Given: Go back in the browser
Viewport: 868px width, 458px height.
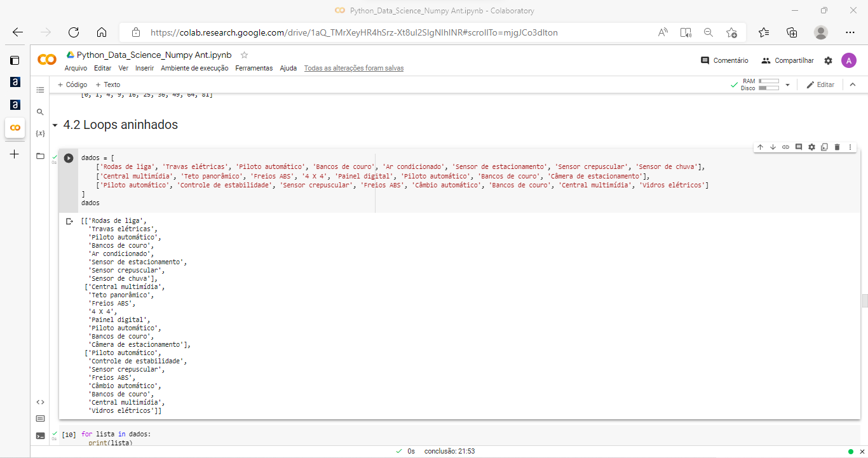Looking at the screenshot, I should [x=18, y=32].
